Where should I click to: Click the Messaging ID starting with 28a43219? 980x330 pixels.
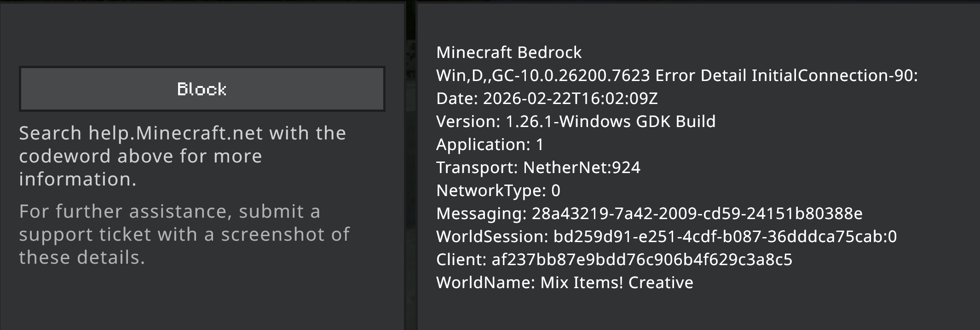click(697, 214)
